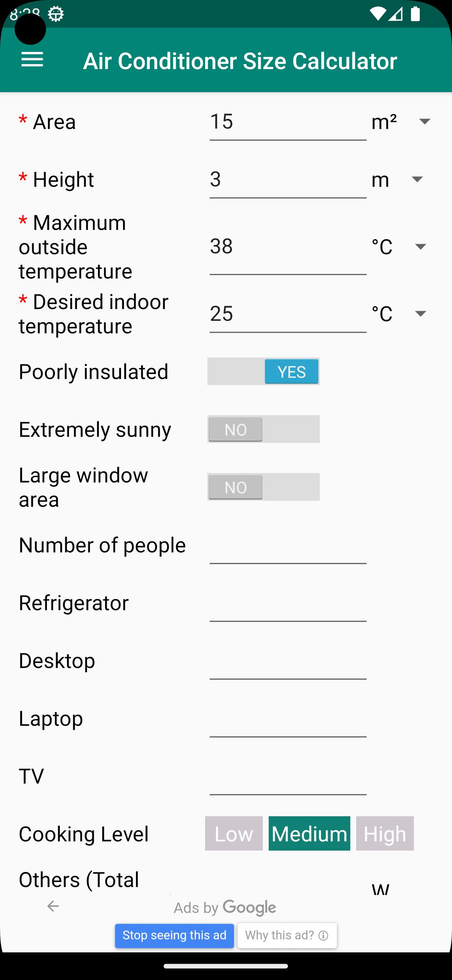Viewport: 452px width, 980px height.
Task: Tap the settings gear in the status bar
Action: coord(56,14)
